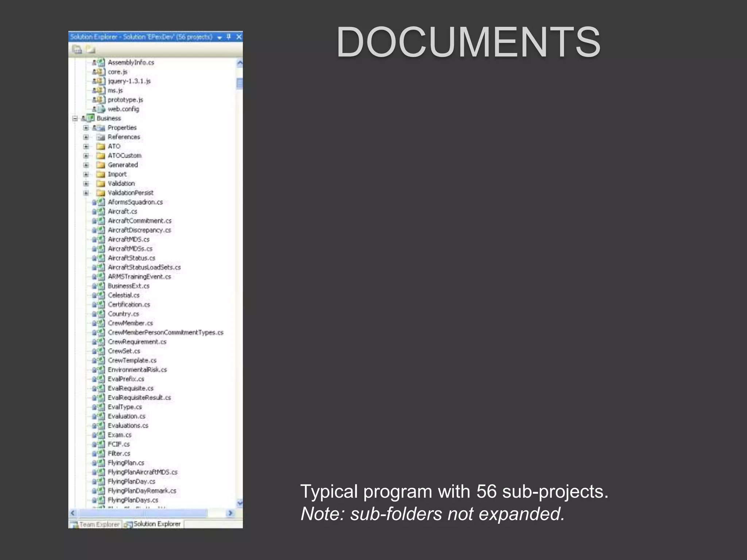Click the Properties toolbar icon in Solution Explorer

[77, 49]
